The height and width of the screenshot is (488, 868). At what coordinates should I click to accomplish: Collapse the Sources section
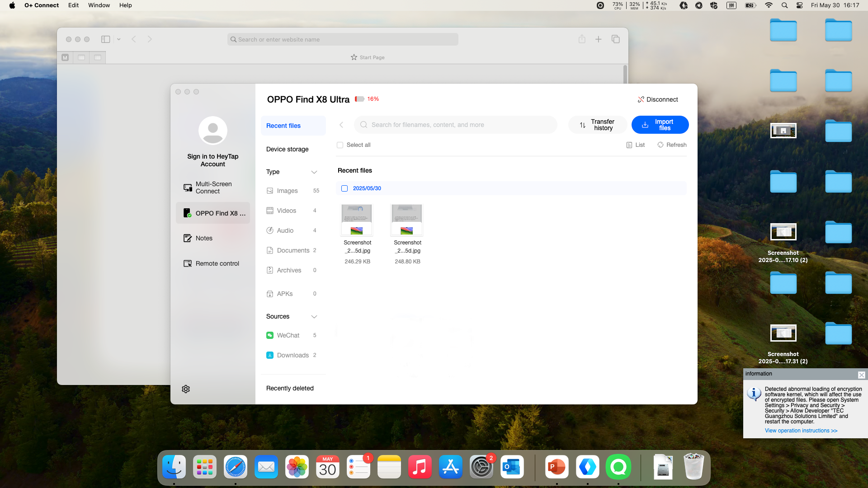tap(314, 317)
